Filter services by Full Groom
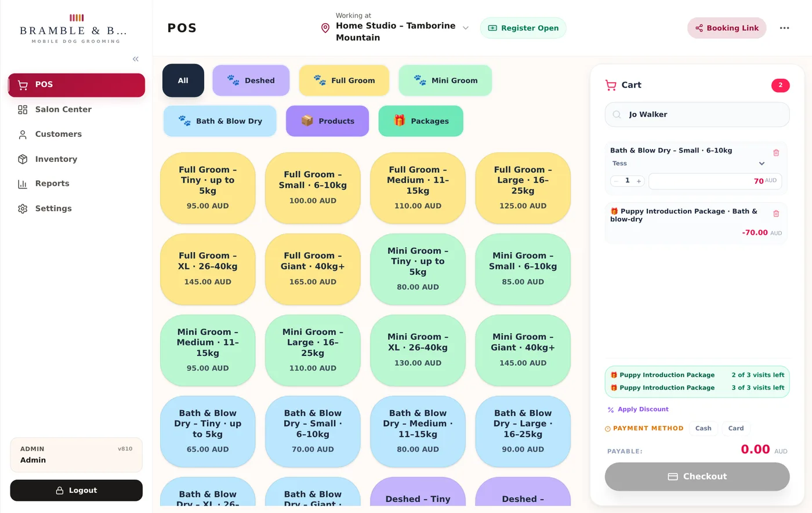 (344, 81)
